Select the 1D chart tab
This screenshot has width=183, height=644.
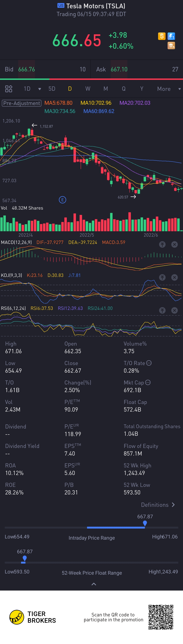pyautogui.click(x=27, y=89)
